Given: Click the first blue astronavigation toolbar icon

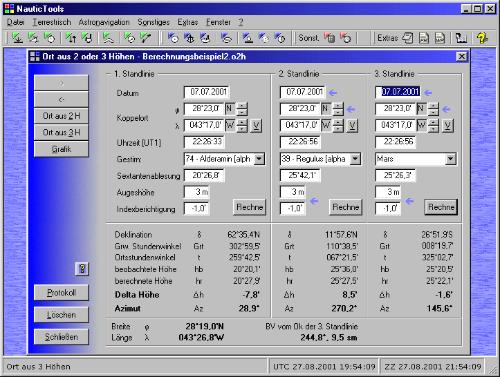Looking at the screenshot, I should tap(173, 38).
